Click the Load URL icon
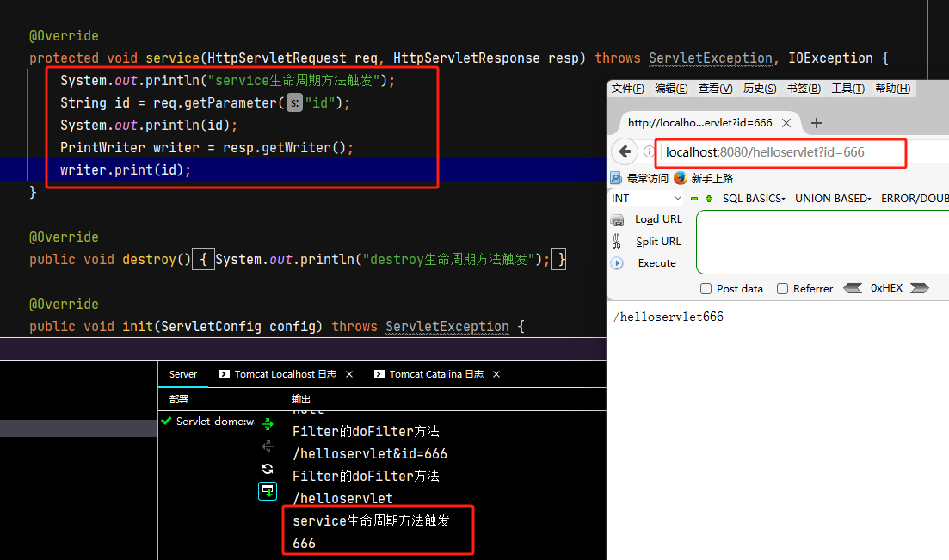This screenshot has width=949, height=560. click(x=617, y=219)
